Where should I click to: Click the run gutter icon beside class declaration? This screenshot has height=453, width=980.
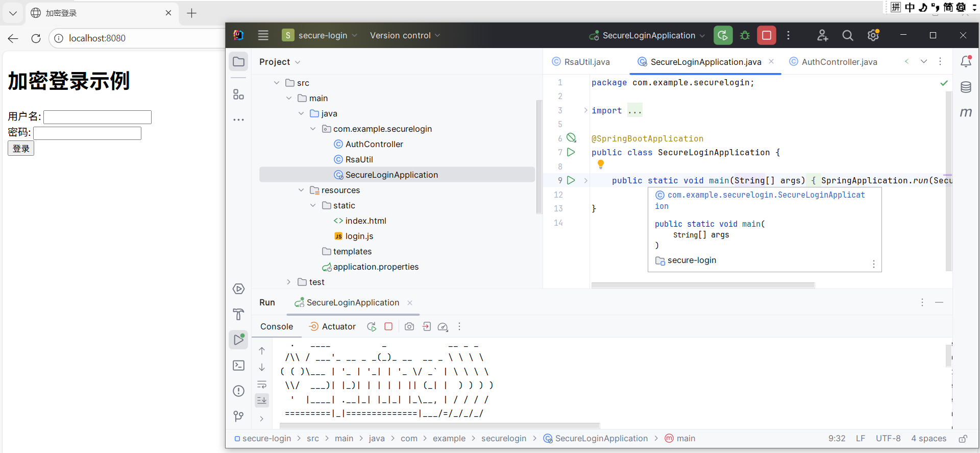[x=571, y=152]
